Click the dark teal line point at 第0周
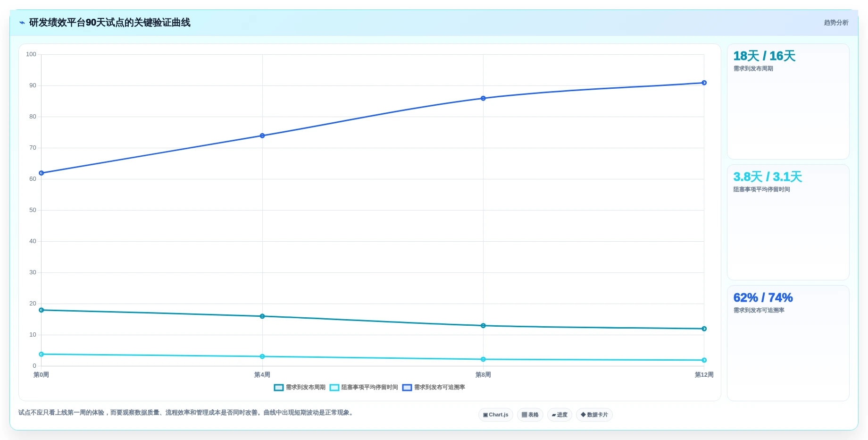The height and width of the screenshot is (440, 868). click(x=42, y=310)
